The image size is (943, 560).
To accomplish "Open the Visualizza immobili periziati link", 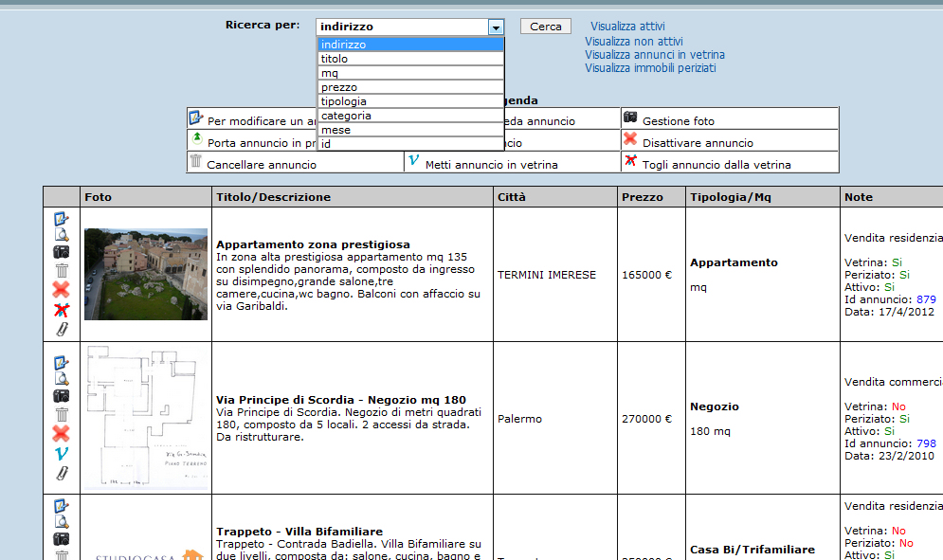I will (x=651, y=68).
